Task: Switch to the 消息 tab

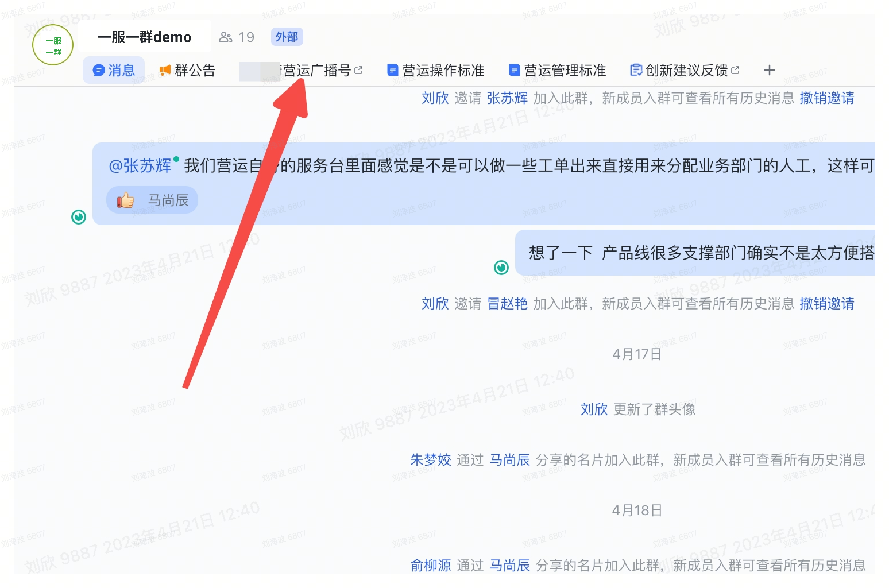Action: 114,71
